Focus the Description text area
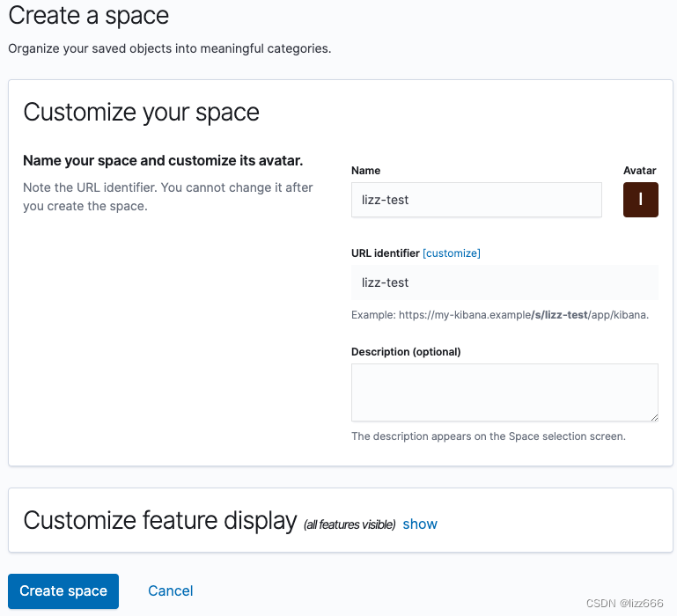Image resolution: width=677 pixels, height=616 pixels. 504,392
